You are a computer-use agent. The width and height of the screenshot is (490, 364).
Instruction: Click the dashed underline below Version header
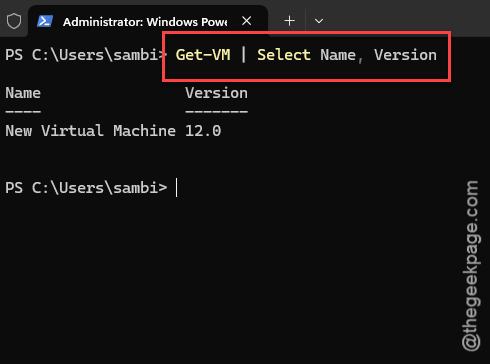coord(216,111)
